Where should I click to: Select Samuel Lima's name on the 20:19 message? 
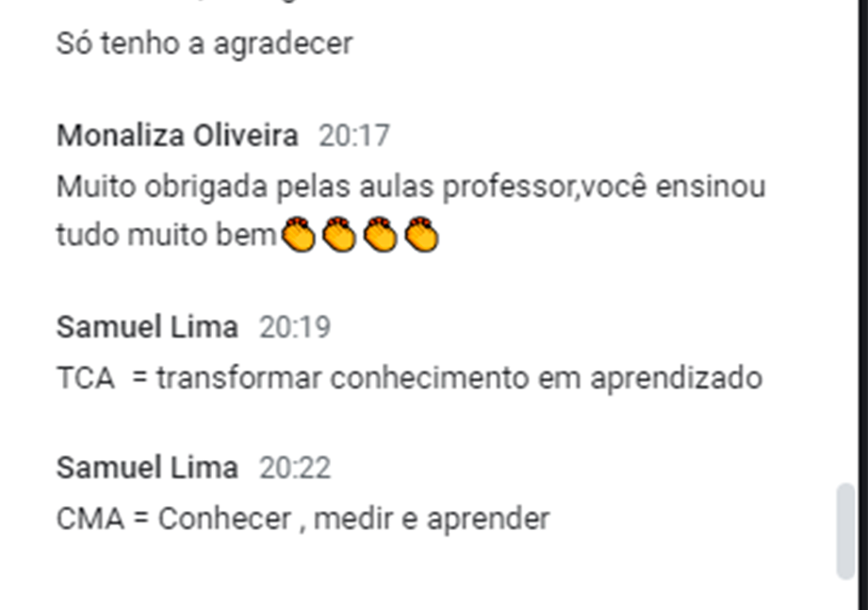147,326
